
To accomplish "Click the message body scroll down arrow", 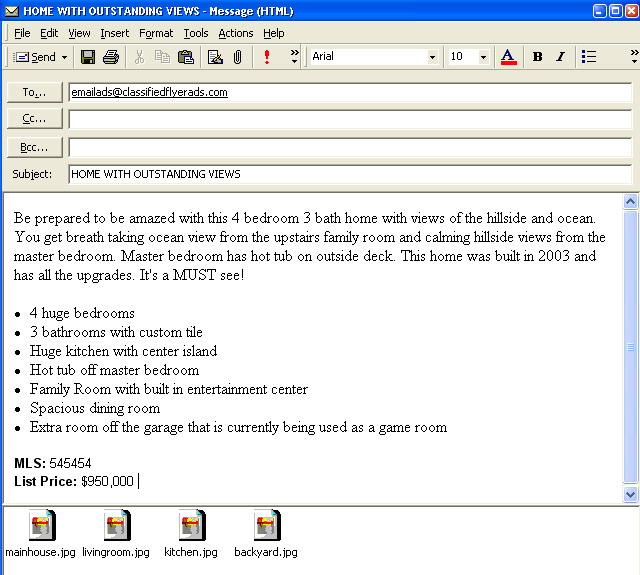I will pos(630,495).
